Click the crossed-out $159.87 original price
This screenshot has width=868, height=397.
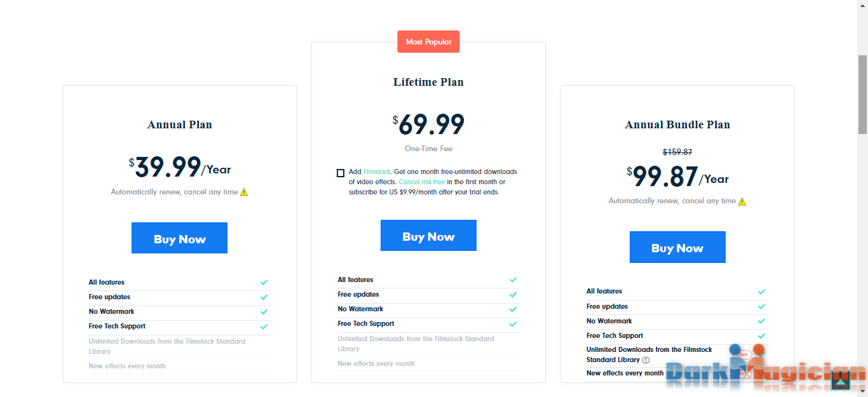click(x=677, y=152)
